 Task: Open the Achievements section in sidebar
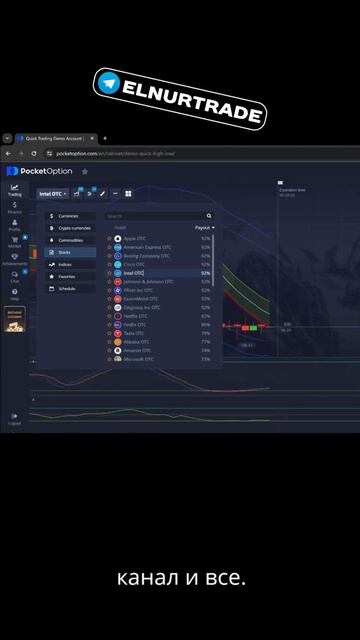15,260
